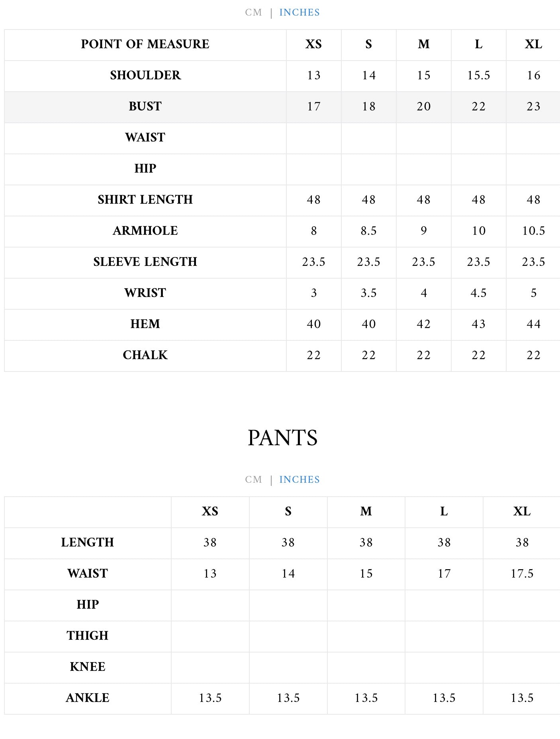Click the POINT OF MEASURE header
The width and height of the screenshot is (560, 739).
[145, 44]
